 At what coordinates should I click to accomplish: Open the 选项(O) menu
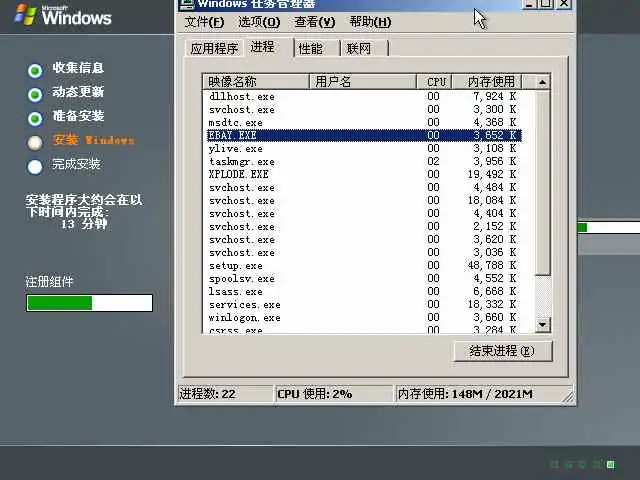pyautogui.click(x=259, y=22)
